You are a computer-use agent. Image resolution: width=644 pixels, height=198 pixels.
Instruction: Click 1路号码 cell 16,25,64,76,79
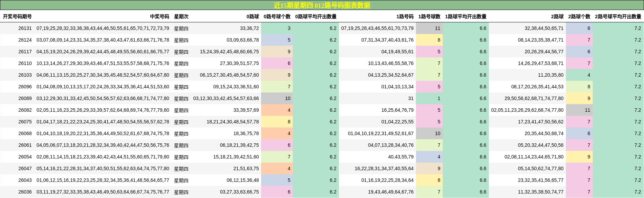(x=397, y=110)
